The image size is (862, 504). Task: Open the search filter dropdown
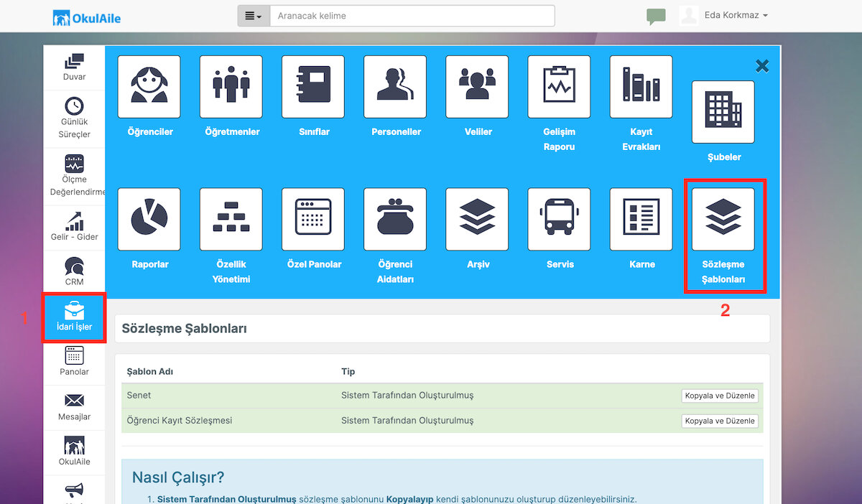click(x=254, y=16)
